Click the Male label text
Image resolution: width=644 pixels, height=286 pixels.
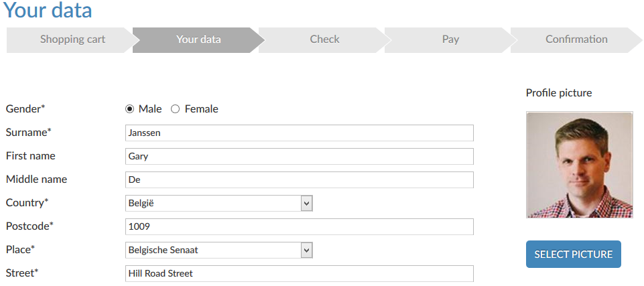click(x=150, y=109)
